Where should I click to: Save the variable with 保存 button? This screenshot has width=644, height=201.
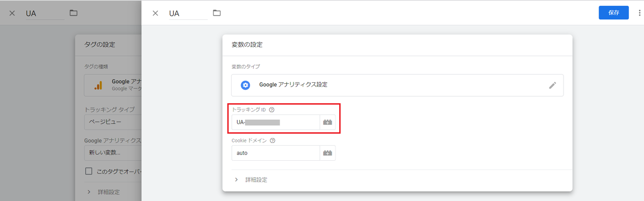[613, 12]
